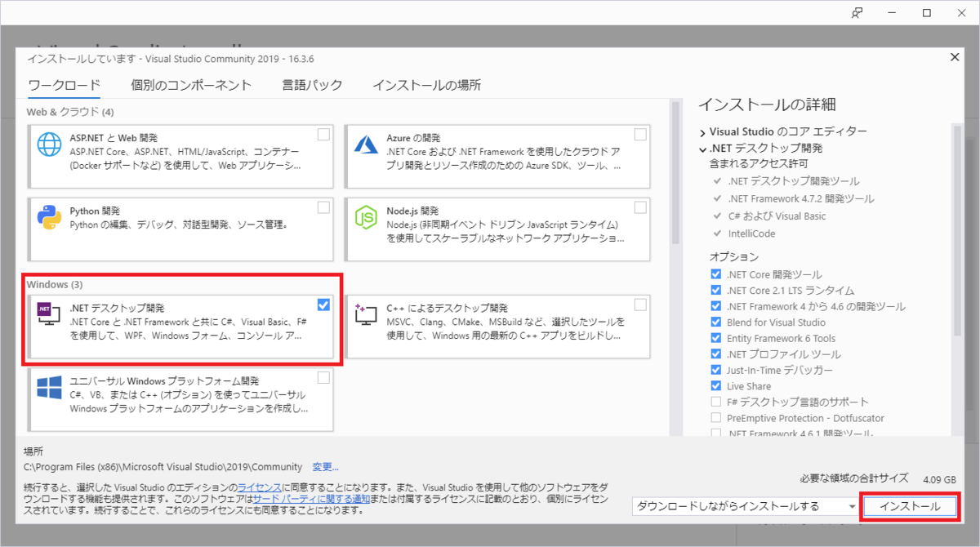This screenshot has width=980, height=547.
Task: Click the install path C:\Program Files text
Action: click(163, 467)
